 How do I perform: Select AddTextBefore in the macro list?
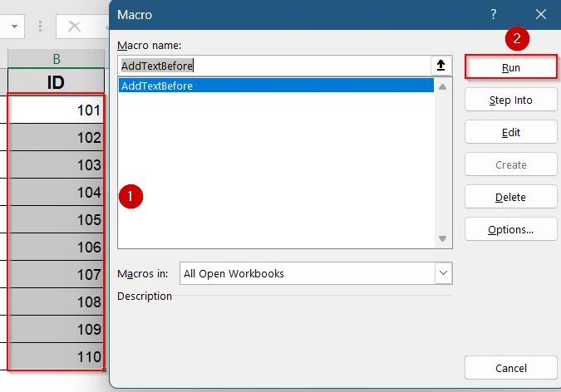click(x=276, y=86)
